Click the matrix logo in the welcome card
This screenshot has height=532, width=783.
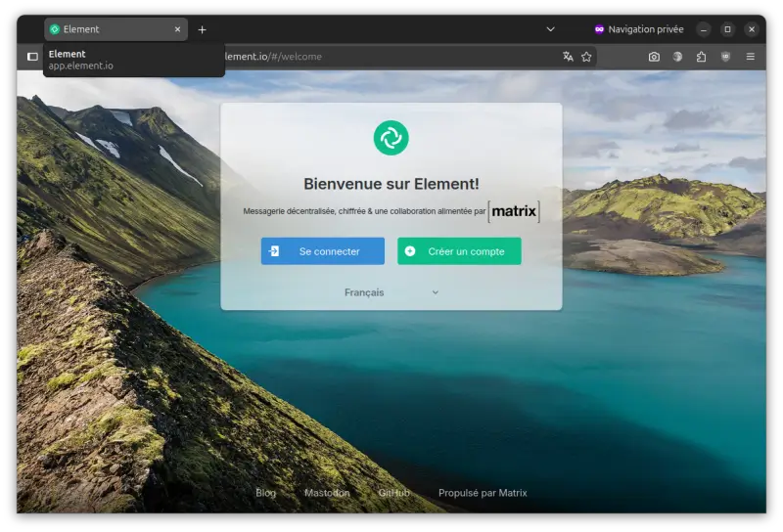(514, 211)
